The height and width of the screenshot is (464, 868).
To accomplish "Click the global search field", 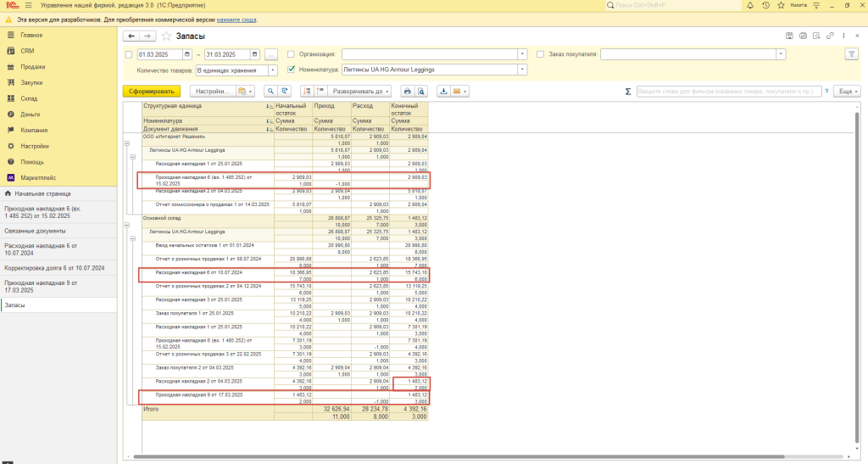I will click(672, 6).
